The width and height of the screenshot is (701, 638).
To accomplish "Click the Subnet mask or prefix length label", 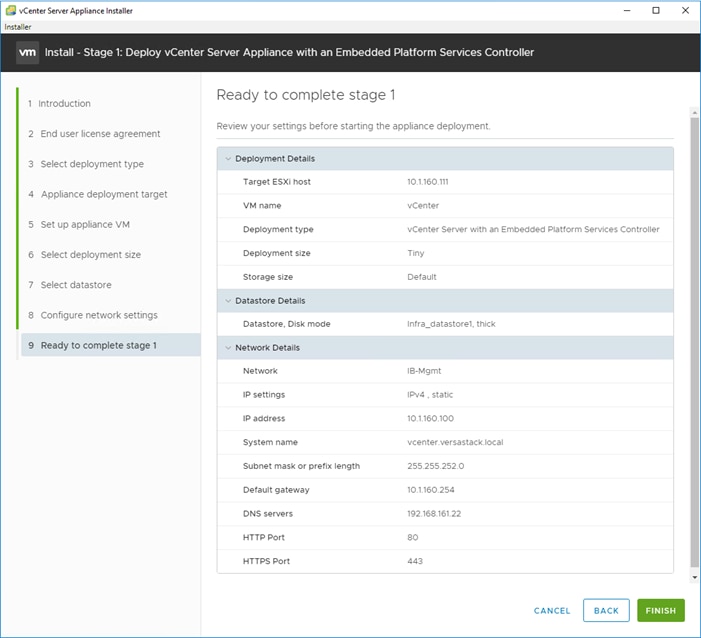I will point(301,466).
